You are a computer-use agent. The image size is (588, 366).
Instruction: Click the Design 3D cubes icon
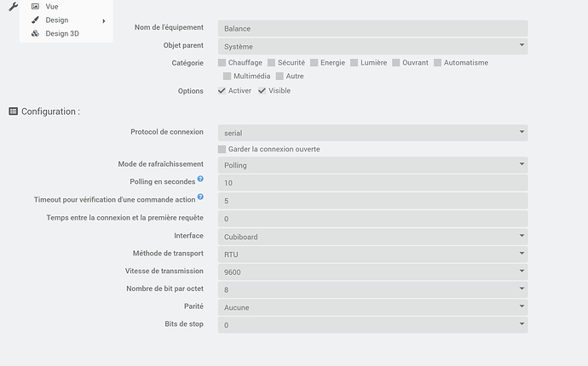[35, 33]
